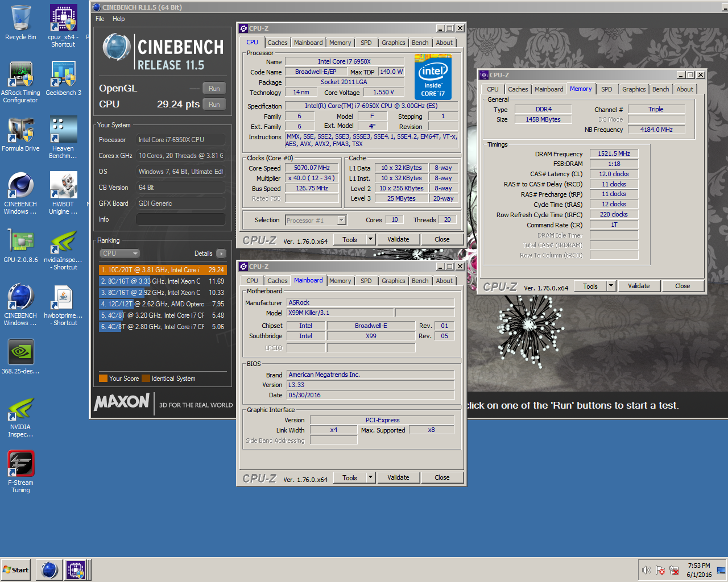This screenshot has width=728, height=582.
Task: Click Close button in Mainboard CPU-Z window
Action: click(442, 477)
